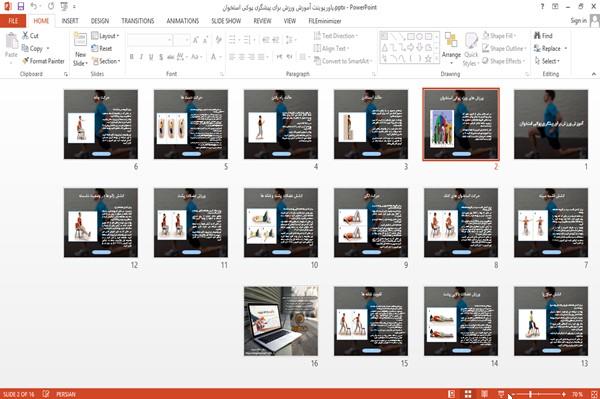Toggle Strikethrough formatting
The height and width of the screenshot is (399, 600).
click(x=170, y=57)
